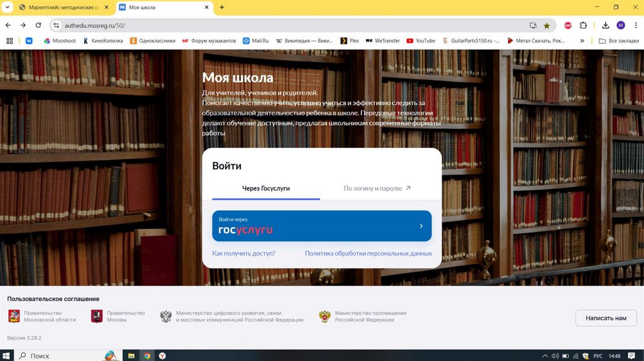The image size is (644, 361).
Task: Open the site information icon beside the URL
Action: [x=57, y=25]
